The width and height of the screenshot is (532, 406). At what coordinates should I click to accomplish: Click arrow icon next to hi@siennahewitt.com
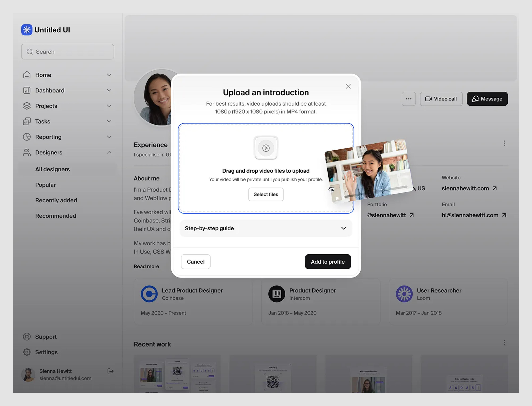504,215
